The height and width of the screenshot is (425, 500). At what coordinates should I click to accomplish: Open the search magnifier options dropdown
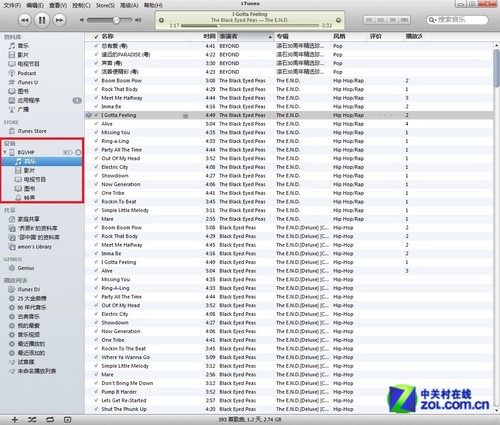coord(432,20)
